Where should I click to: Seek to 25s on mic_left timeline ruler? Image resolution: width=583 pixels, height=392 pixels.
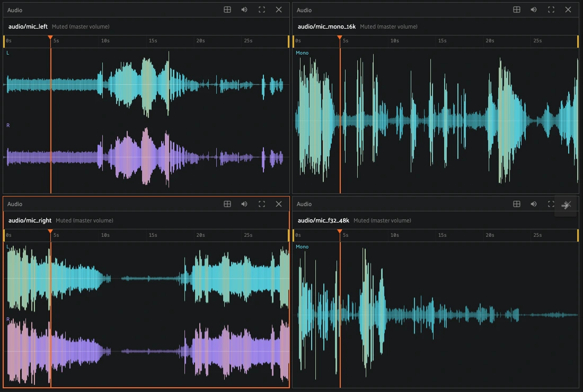248,40
